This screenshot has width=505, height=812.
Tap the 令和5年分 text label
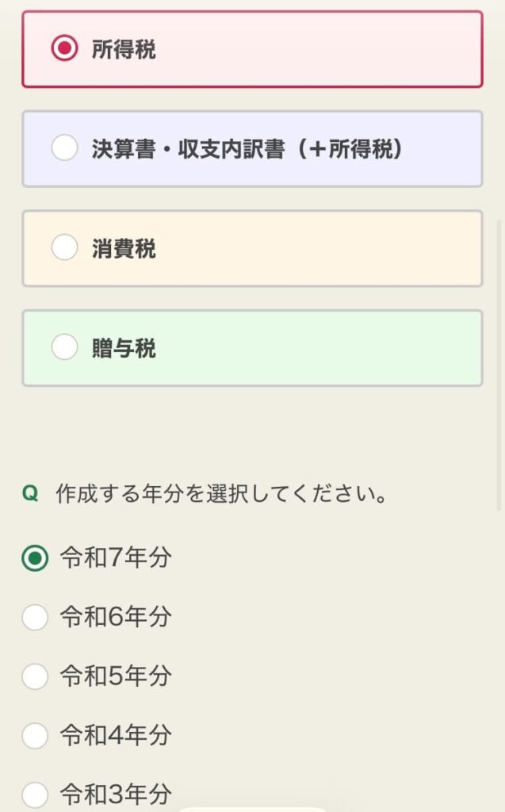(x=116, y=676)
